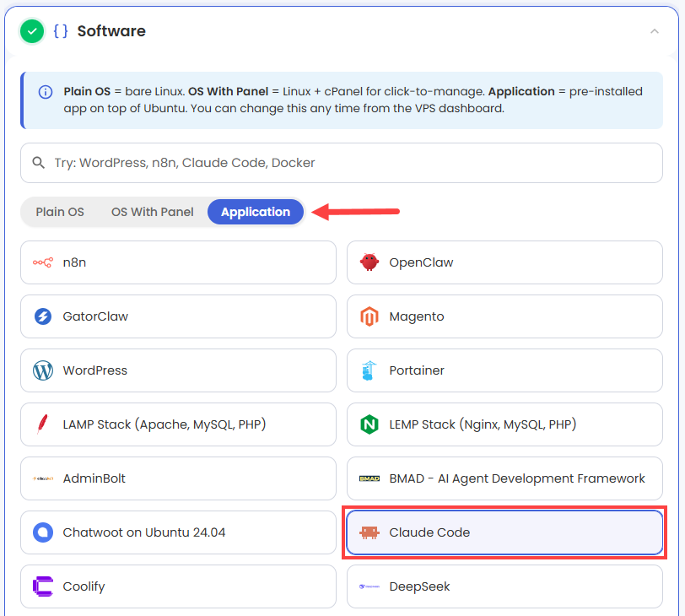
Task: Click the AdminBolt logo icon
Action: [x=43, y=478]
